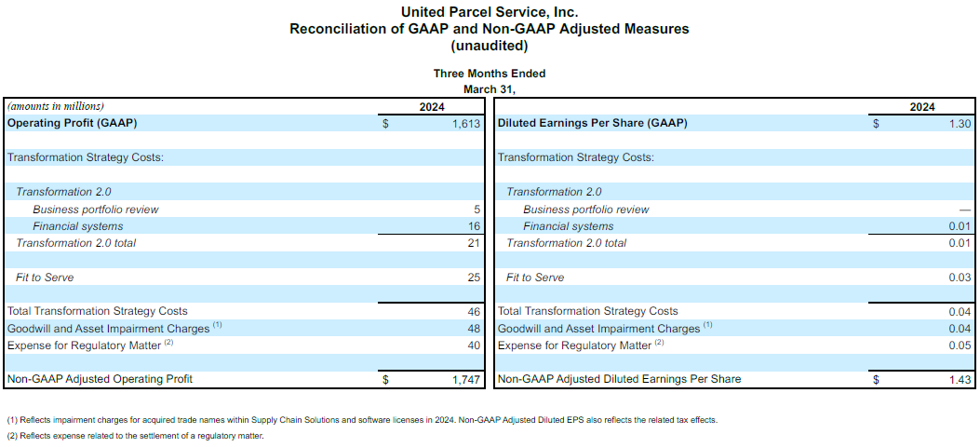Click the 2024 header in right table

pos(922,107)
